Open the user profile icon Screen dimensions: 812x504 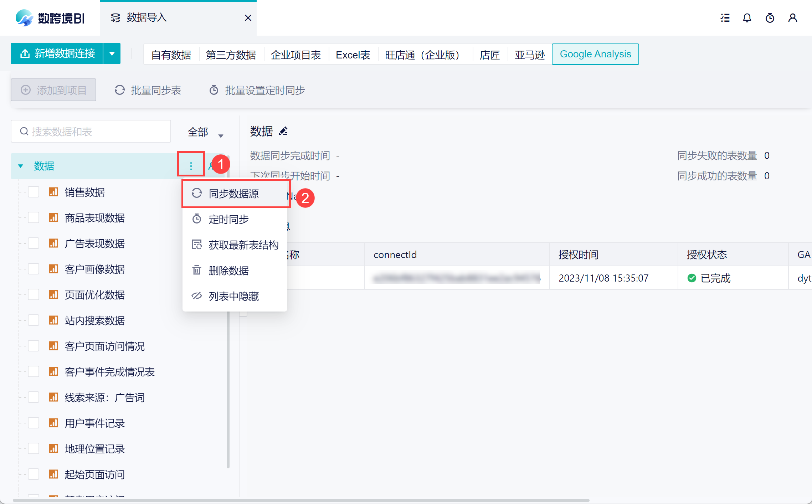[792, 18]
